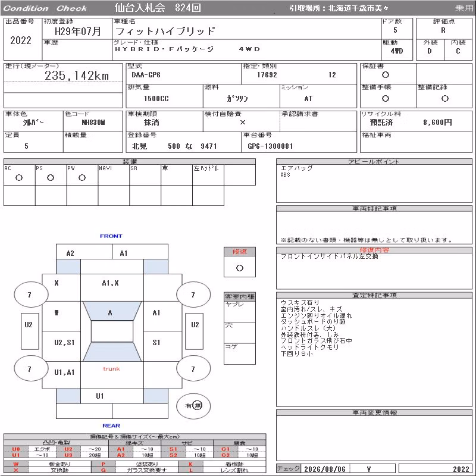476x476 pixels.
Task: Click the pickup location '北海道千歳市美々'
Action: point(358,8)
